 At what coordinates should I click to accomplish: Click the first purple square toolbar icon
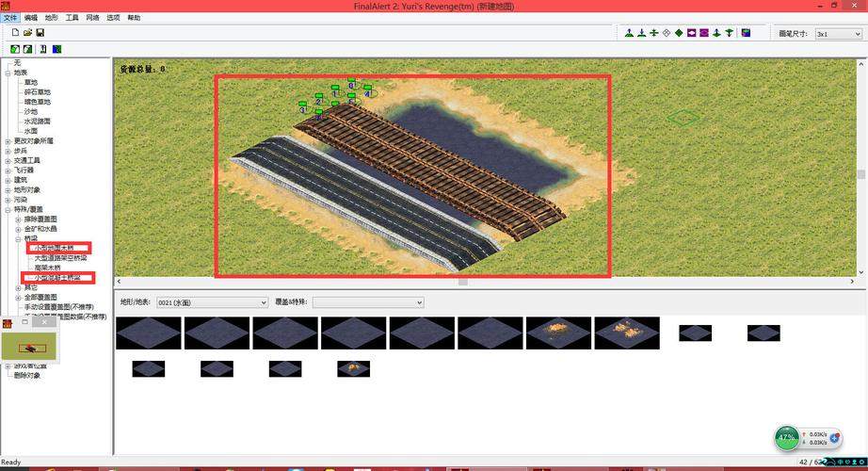pos(691,33)
